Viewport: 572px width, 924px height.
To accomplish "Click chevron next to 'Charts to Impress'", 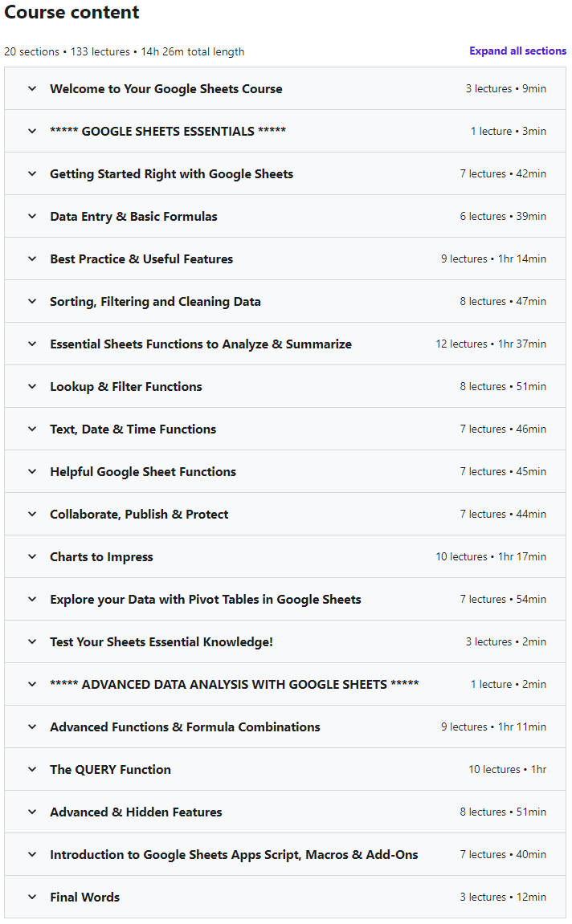I will [x=32, y=556].
